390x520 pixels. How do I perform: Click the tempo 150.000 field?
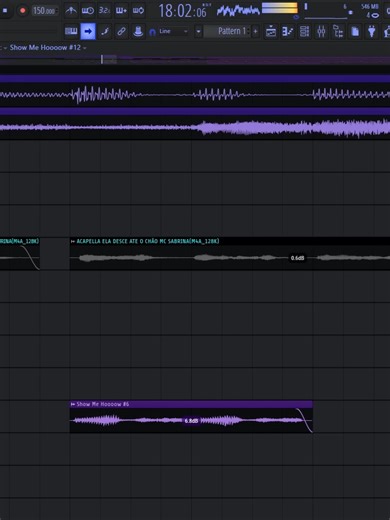pyautogui.click(x=44, y=11)
